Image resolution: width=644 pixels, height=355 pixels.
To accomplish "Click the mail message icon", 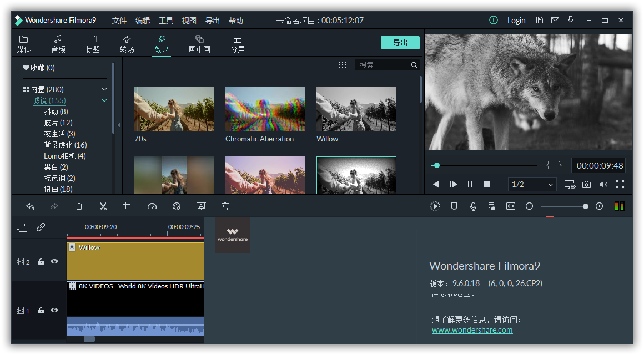I will (555, 20).
